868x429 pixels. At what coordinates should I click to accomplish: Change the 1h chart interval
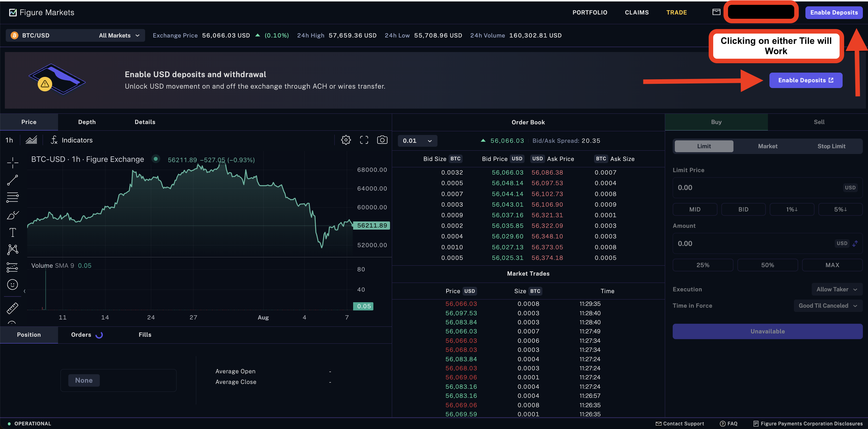pyautogui.click(x=9, y=140)
